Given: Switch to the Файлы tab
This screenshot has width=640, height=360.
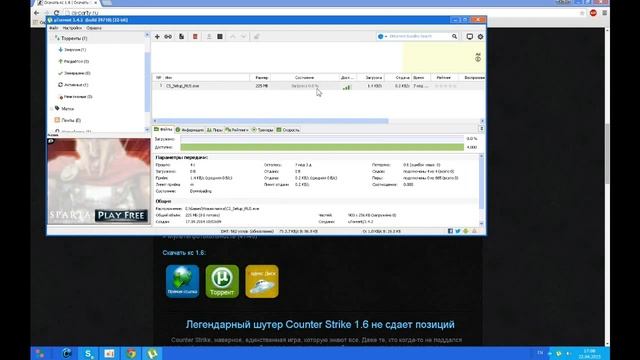Looking at the screenshot, I should pos(163,129).
